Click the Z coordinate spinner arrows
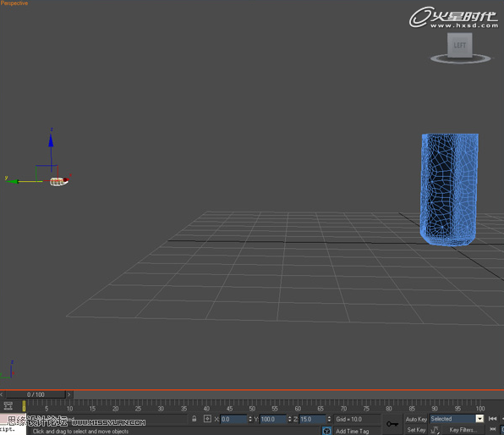The height and width of the screenshot is (435, 504). 329,419
